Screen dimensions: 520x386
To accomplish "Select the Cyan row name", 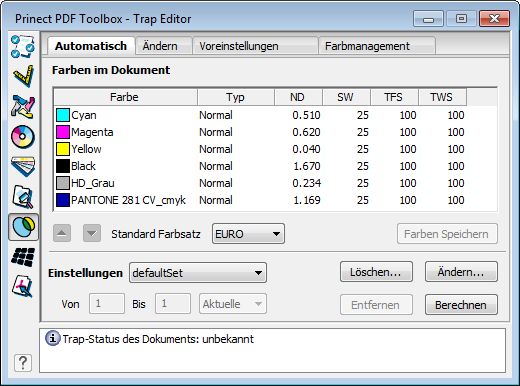I will (84, 115).
